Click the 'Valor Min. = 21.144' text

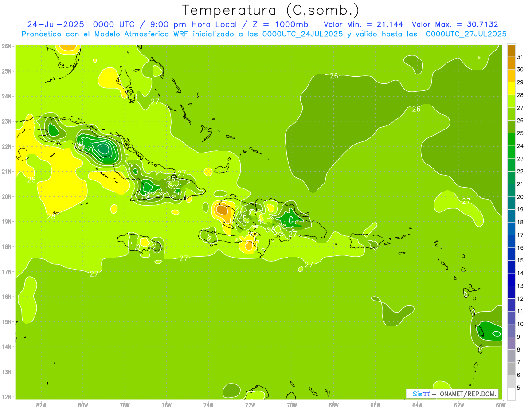tap(364, 24)
